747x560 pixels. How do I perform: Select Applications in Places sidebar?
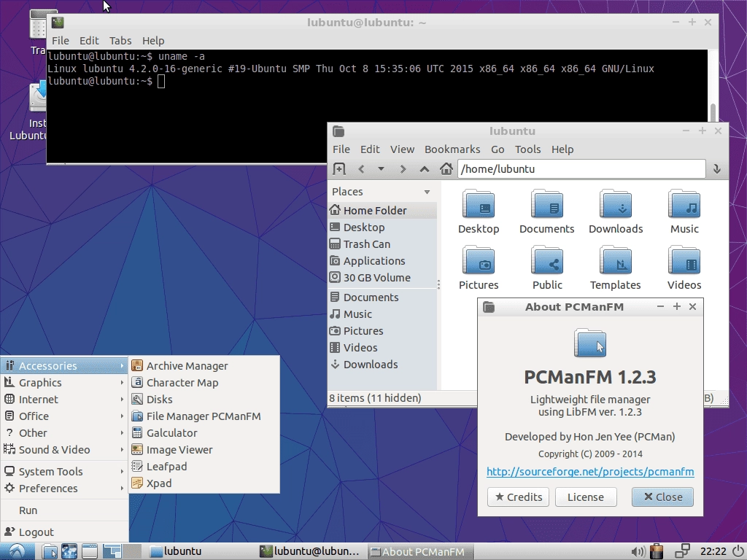point(382,261)
